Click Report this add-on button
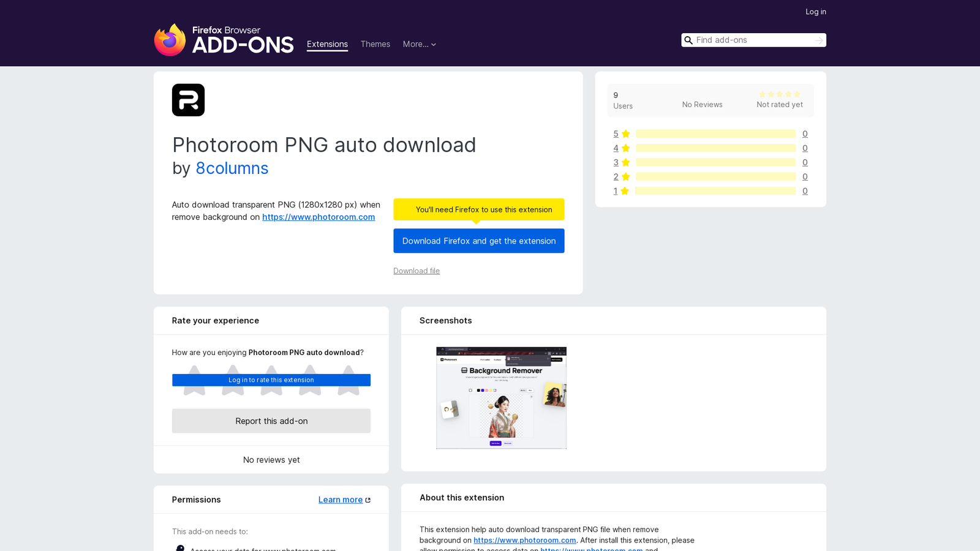The width and height of the screenshot is (980, 551). coord(271,421)
